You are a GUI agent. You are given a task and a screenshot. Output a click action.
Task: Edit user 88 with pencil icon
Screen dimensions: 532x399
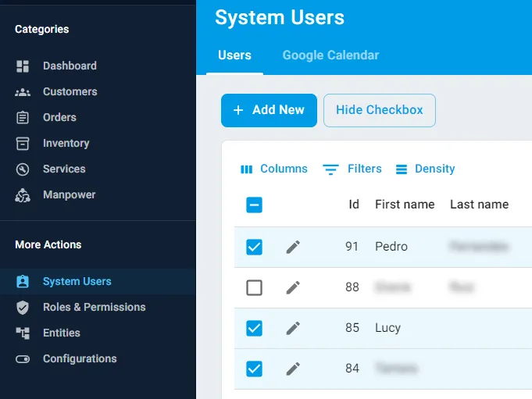point(293,288)
